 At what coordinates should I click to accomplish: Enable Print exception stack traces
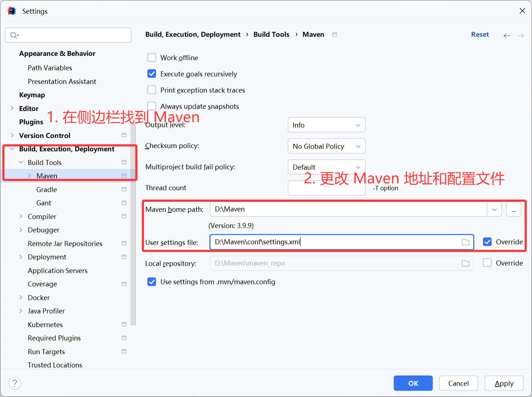tap(152, 90)
